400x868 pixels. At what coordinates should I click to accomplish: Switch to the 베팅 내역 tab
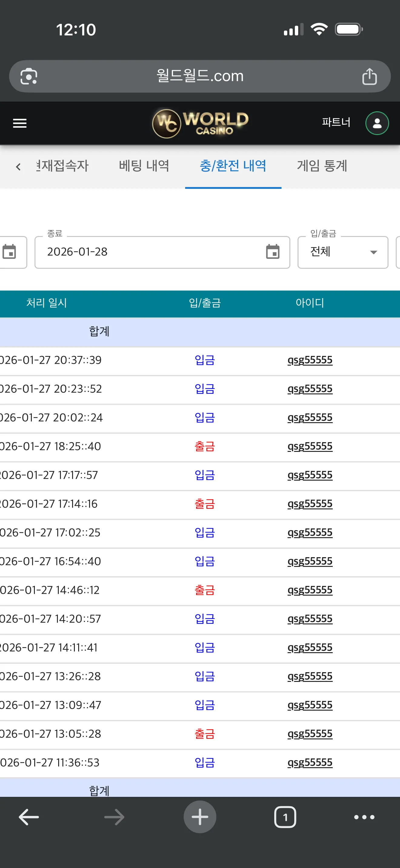tap(144, 166)
